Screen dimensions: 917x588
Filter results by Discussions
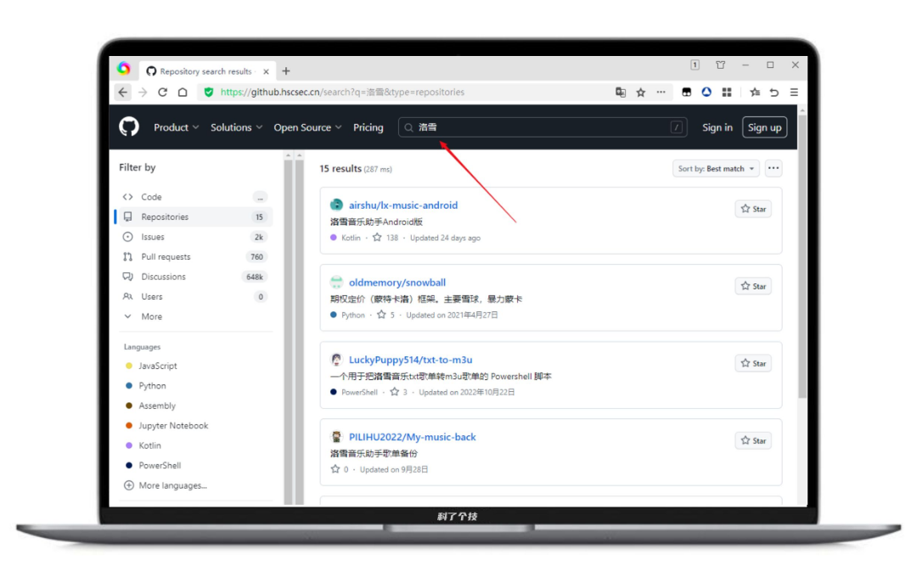194,277
